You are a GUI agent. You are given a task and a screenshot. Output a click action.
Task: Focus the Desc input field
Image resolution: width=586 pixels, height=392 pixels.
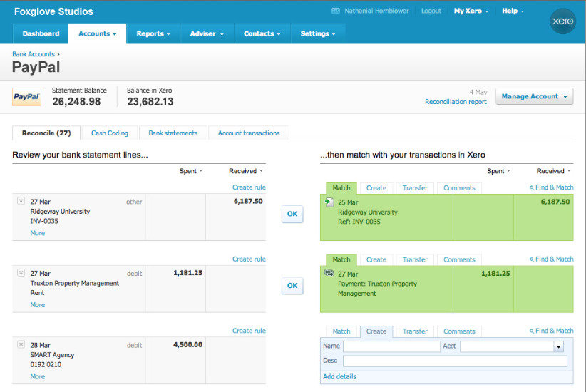455,361
